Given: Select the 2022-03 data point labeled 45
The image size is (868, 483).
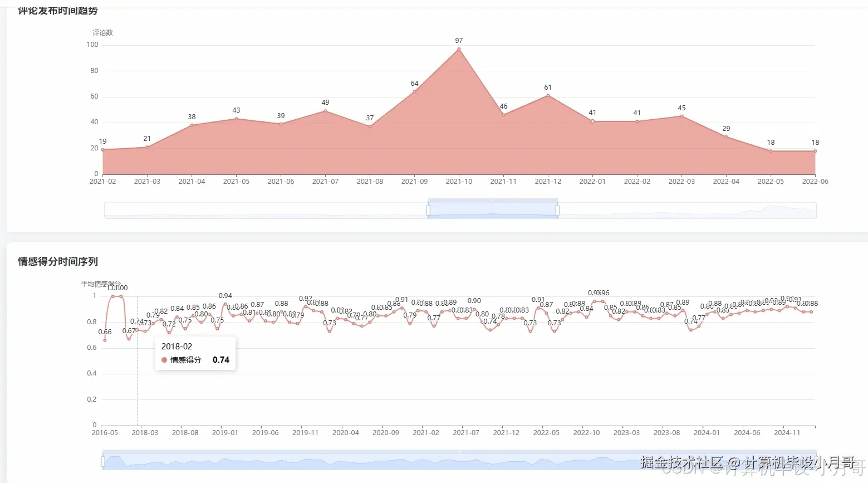Looking at the screenshot, I should click(x=681, y=116).
